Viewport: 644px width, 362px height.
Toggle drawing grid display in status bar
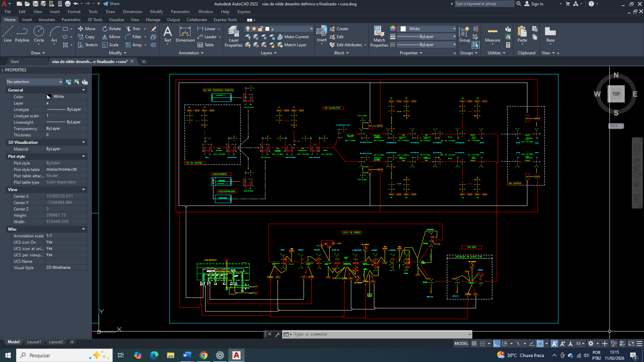[x=474, y=344]
